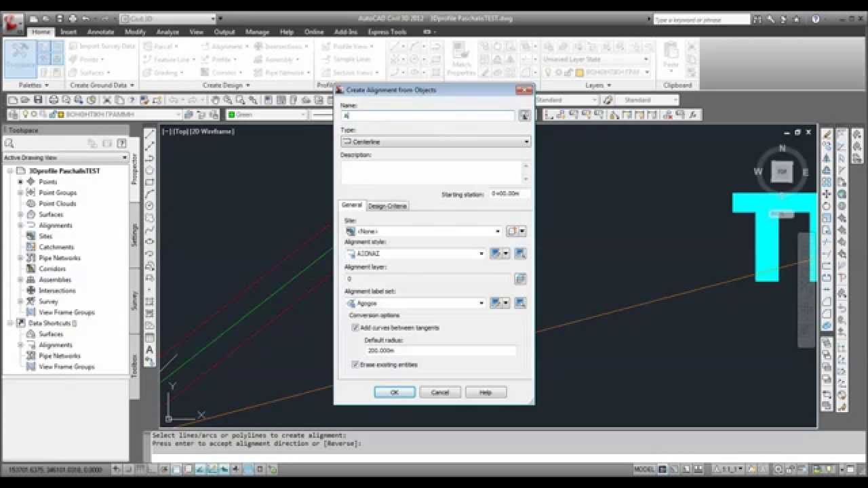Select the Alignments node under drawing tree

point(56,225)
